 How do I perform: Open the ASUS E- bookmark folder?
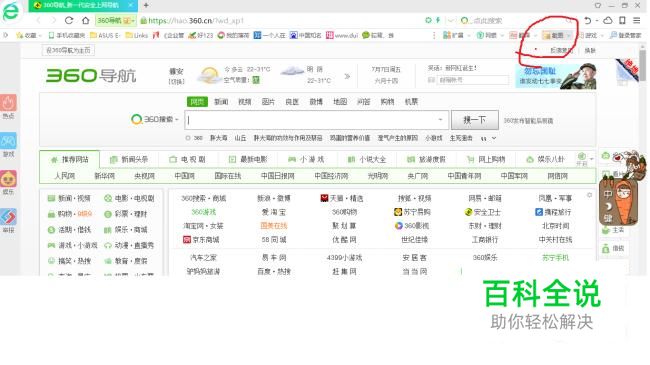105,35
